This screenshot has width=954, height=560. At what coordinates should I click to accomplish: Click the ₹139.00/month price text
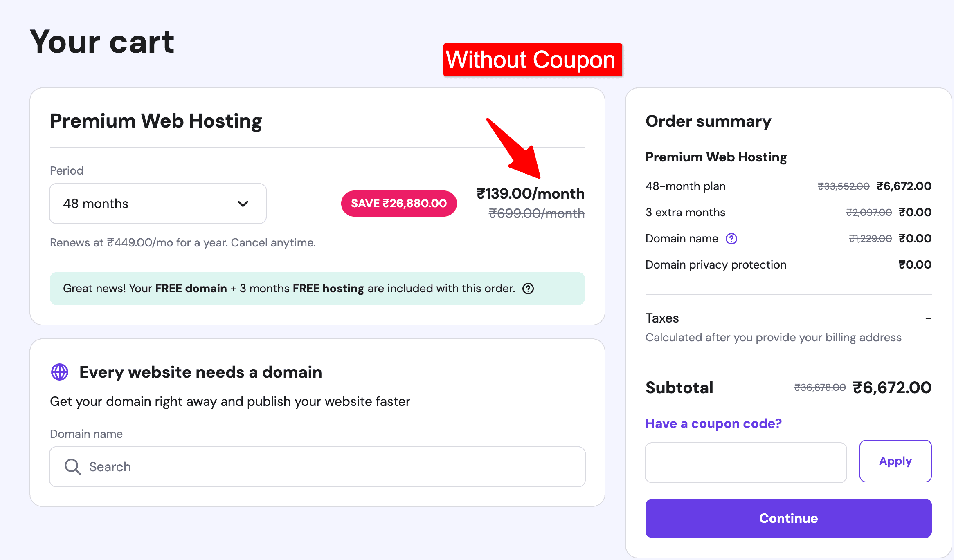coord(531,193)
